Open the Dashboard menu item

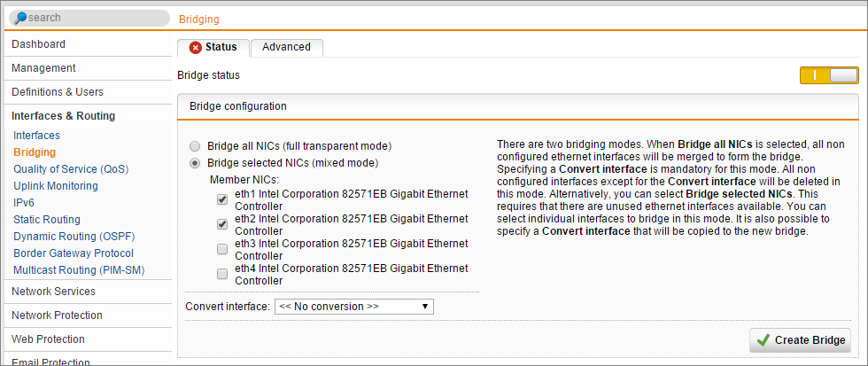88,44
